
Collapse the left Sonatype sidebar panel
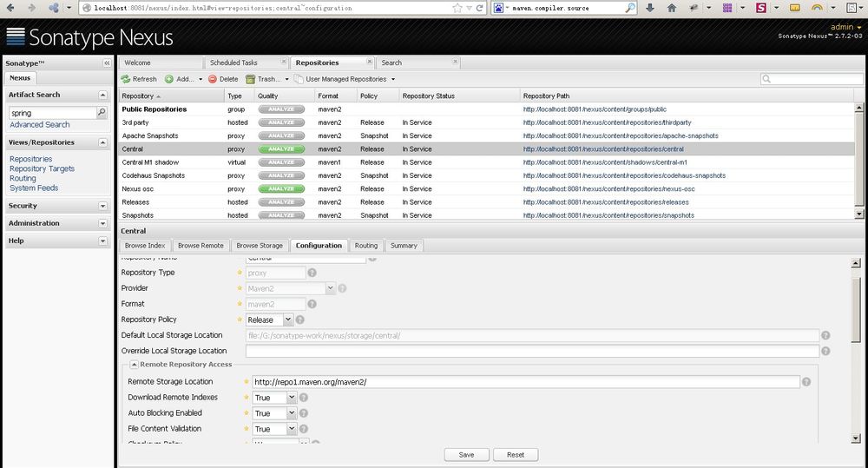(107, 63)
